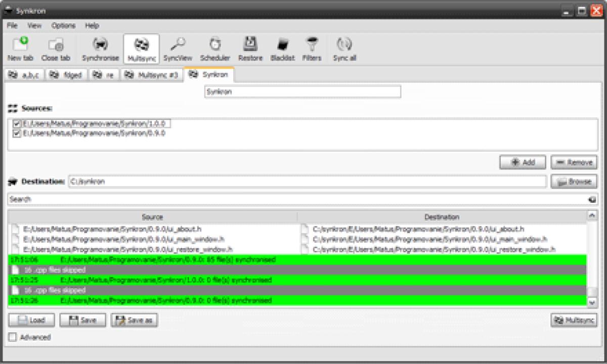Click the Destination path field
Viewport: 607px width, 364px height.
click(308, 181)
